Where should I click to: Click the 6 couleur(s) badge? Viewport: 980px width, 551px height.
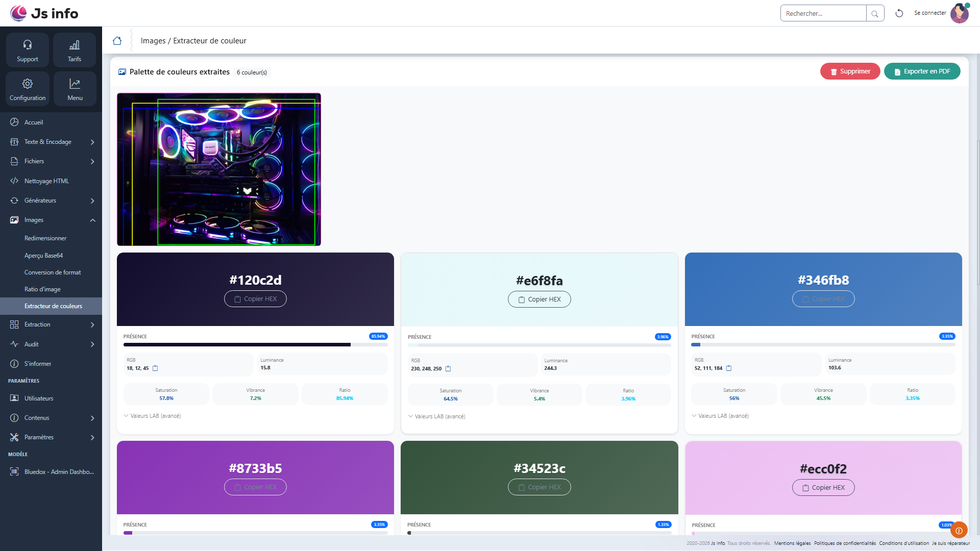click(252, 72)
